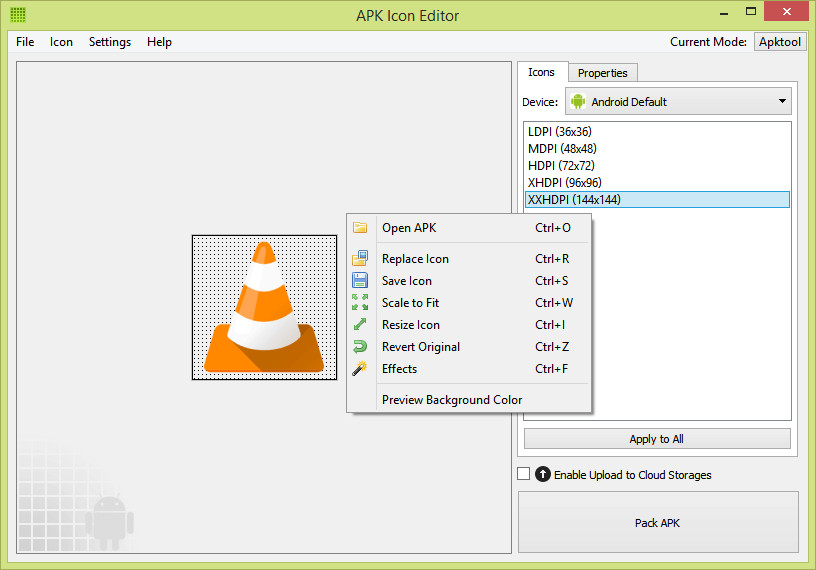This screenshot has width=816, height=570.
Task: Select the LDPI (36x36) list item
Action: (x=657, y=131)
